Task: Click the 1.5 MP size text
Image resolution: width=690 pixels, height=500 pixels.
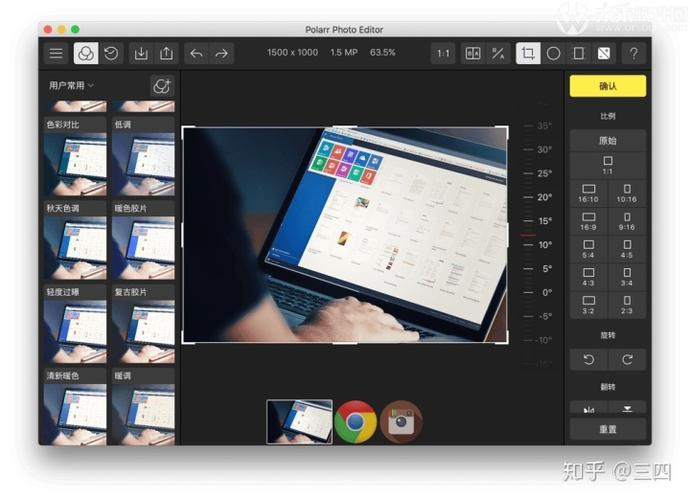Action: pos(344,52)
